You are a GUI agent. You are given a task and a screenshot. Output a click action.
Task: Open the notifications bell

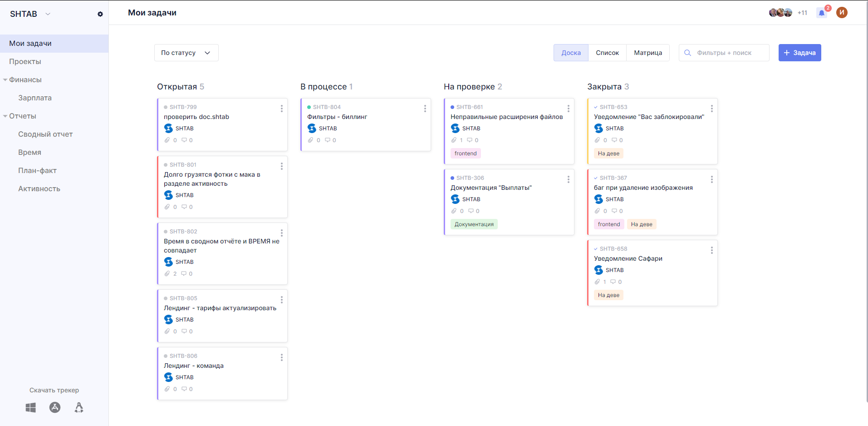822,13
